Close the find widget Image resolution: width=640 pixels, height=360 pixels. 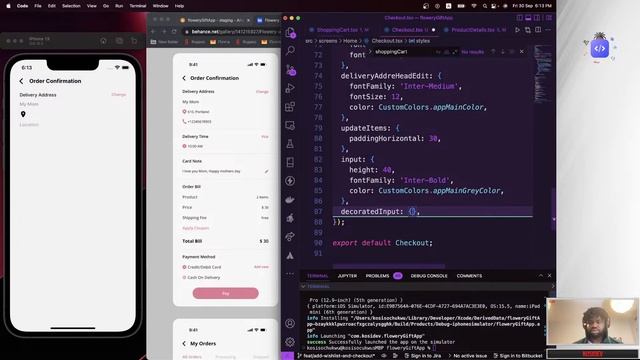coord(522,52)
